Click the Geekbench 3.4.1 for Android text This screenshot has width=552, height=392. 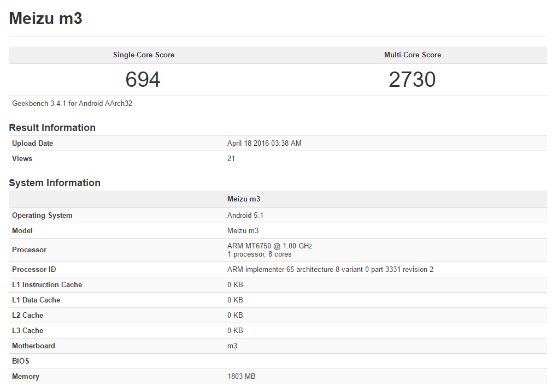coord(72,103)
